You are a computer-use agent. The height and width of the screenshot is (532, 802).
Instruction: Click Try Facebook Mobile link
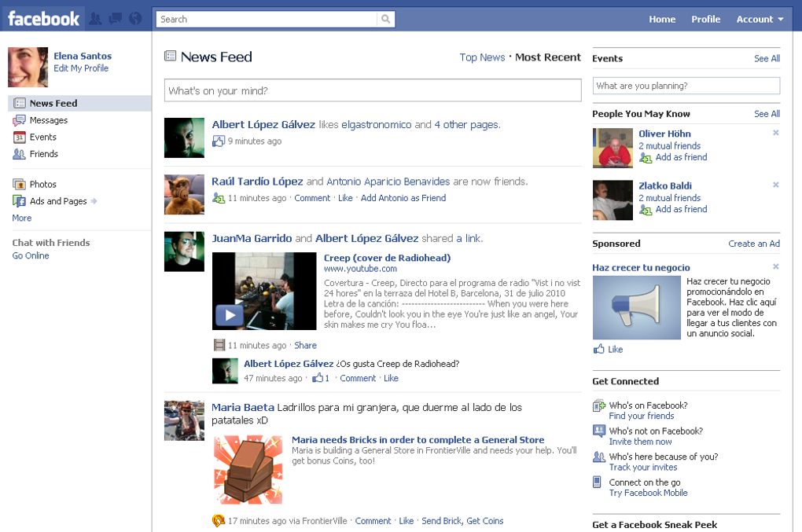pos(648,493)
